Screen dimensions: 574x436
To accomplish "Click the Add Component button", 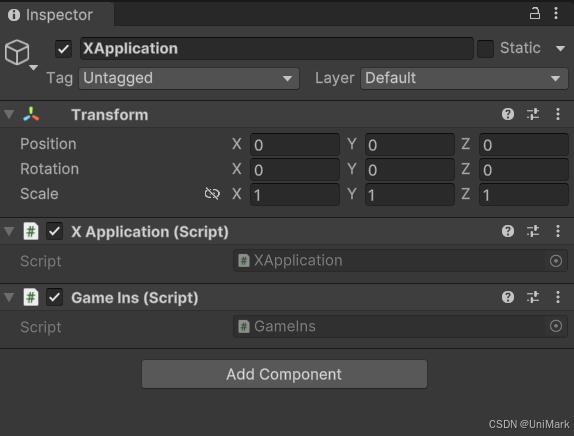I will point(284,374).
